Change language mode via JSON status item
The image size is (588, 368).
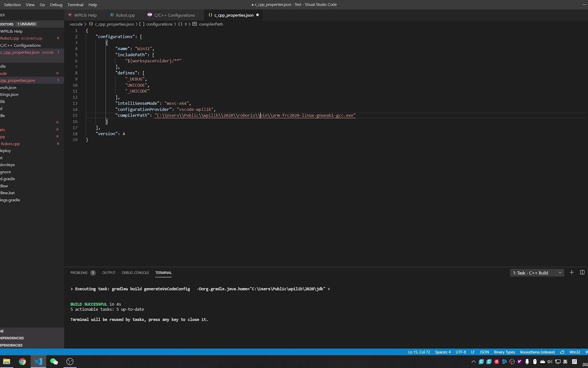(484, 352)
